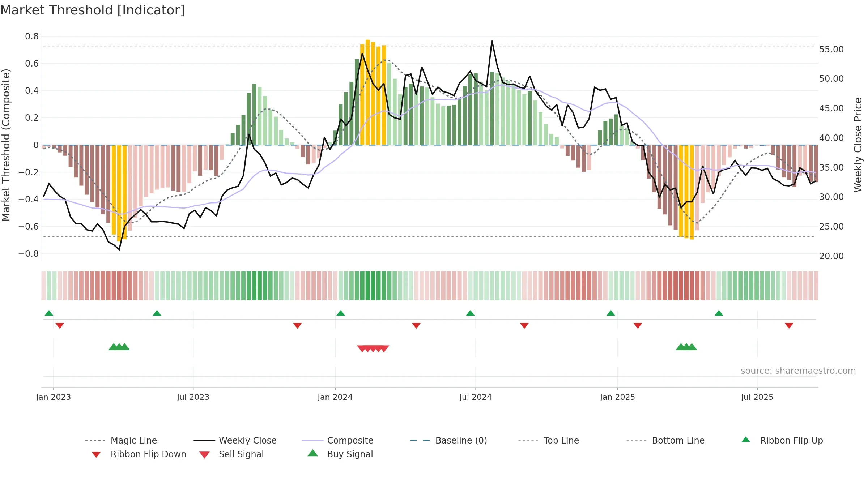Click the 'Jul 2025' x-axis label

coord(757,397)
